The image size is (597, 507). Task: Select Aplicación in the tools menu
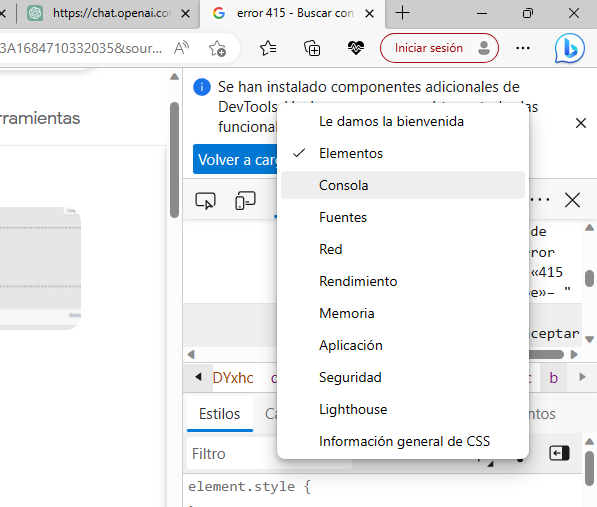tap(403, 345)
